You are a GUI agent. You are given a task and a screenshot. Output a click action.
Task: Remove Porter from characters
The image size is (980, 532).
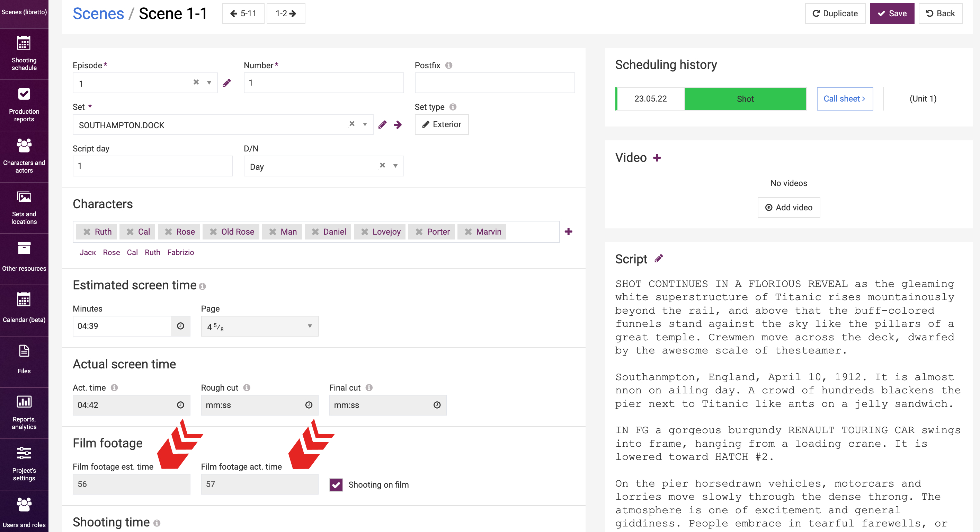[x=419, y=232]
